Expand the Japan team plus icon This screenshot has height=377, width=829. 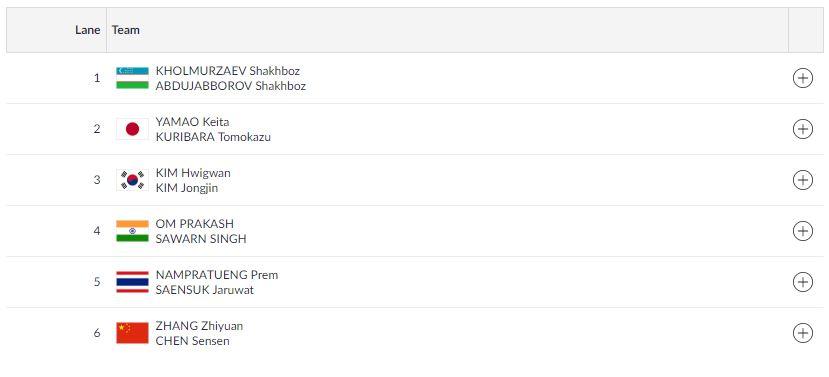pyautogui.click(x=803, y=129)
